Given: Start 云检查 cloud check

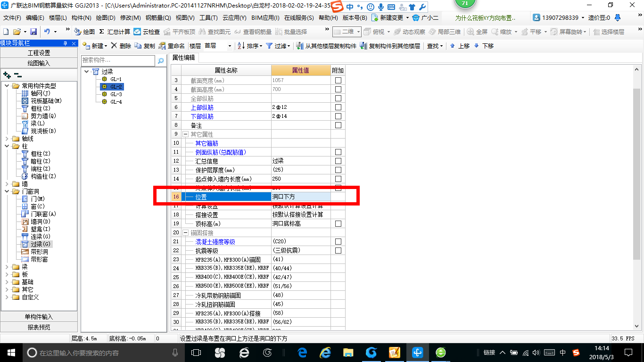Looking at the screenshot, I should (x=147, y=32).
